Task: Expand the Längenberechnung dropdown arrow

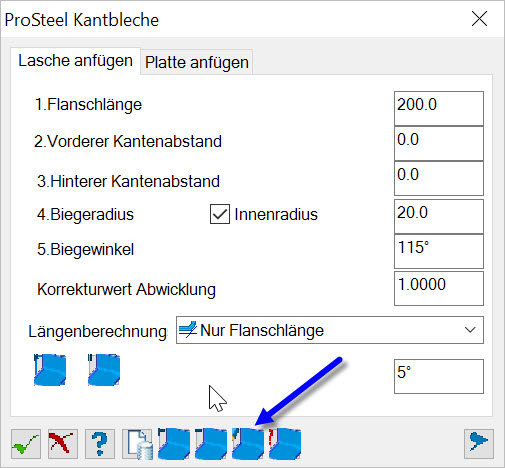Action: (470, 330)
